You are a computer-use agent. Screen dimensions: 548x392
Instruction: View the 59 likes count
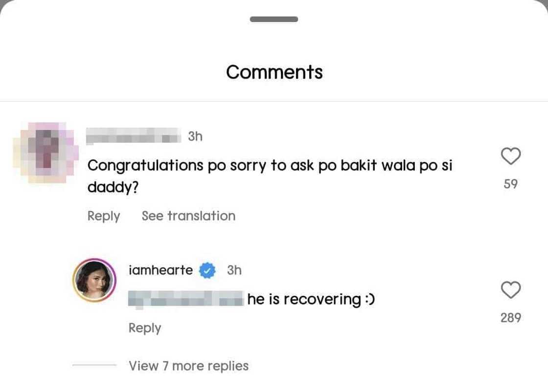(x=511, y=184)
